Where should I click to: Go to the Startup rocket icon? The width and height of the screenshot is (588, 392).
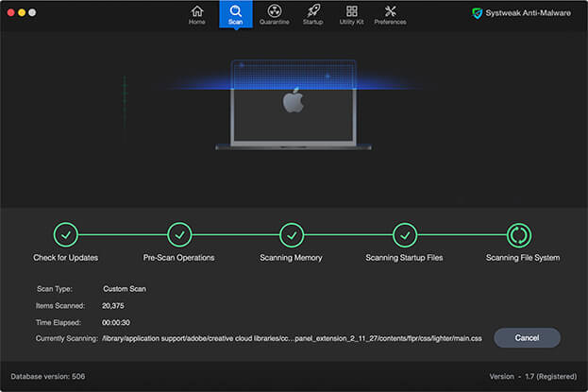point(312,11)
